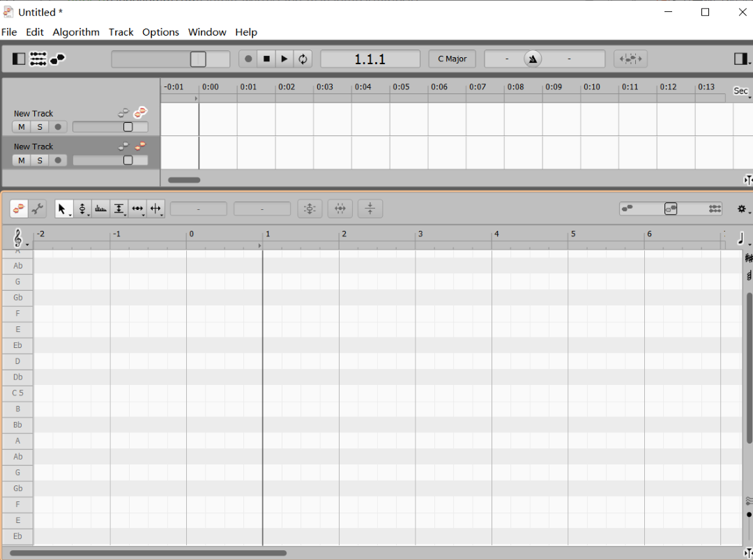753x560 pixels.
Task: Open Note Assignment Mode with wrench icon
Action: click(37, 209)
